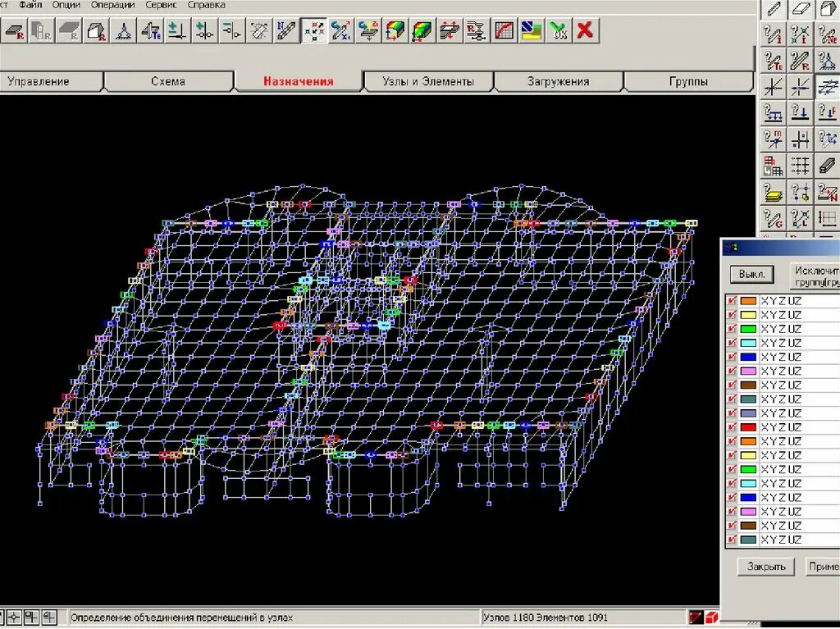Open the Опции menu
840x629 pixels.
[66, 5]
